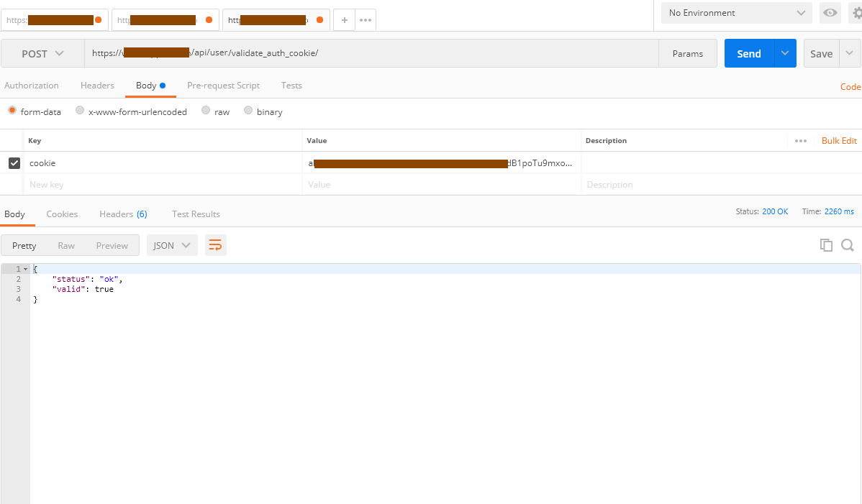Select the third request tab

coord(276,20)
